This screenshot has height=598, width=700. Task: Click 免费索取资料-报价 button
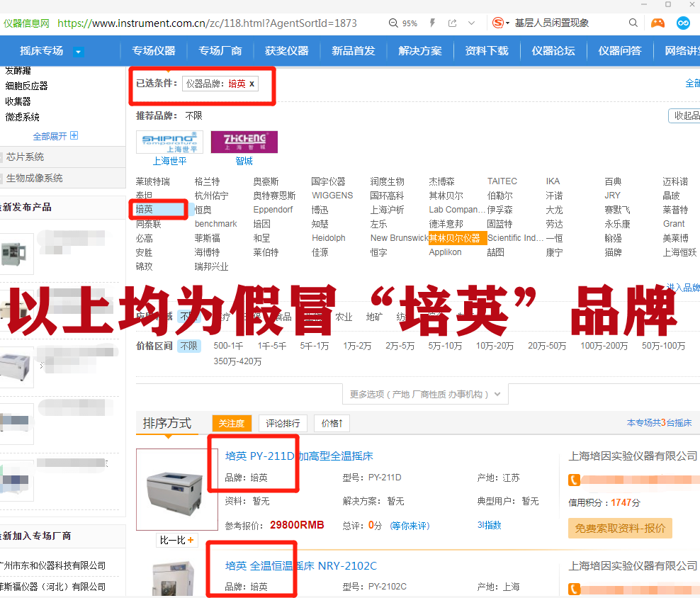coord(620,529)
